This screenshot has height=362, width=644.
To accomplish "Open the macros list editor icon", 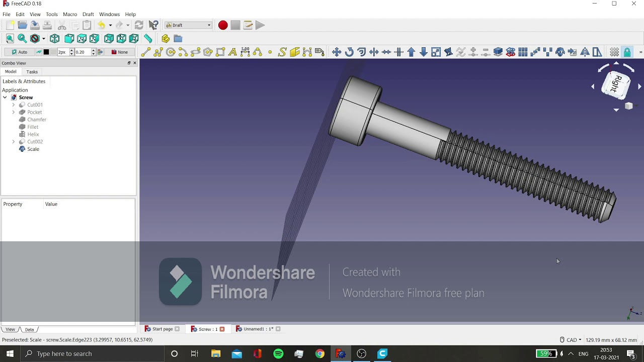I will 248,25.
